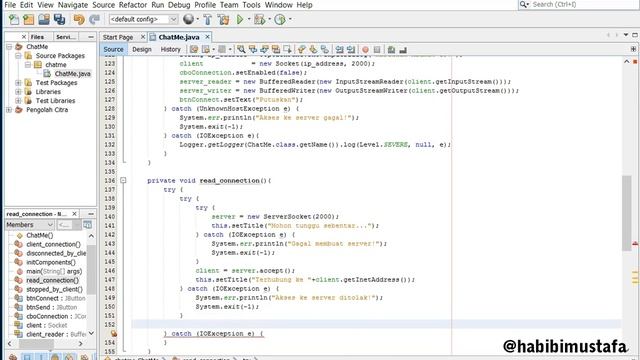Image resolution: width=640 pixels, height=360 pixels.
Task: Select ChatMe.java in the project tree
Action: pos(72,74)
